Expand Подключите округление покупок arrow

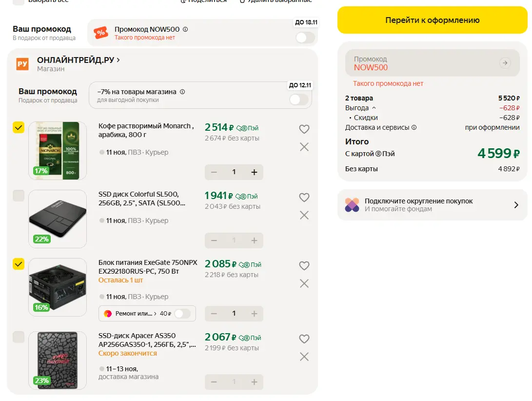(516, 205)
